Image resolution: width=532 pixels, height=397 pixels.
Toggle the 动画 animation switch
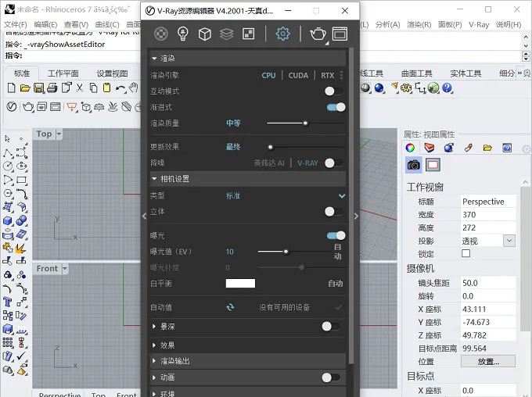coord(331,377)
